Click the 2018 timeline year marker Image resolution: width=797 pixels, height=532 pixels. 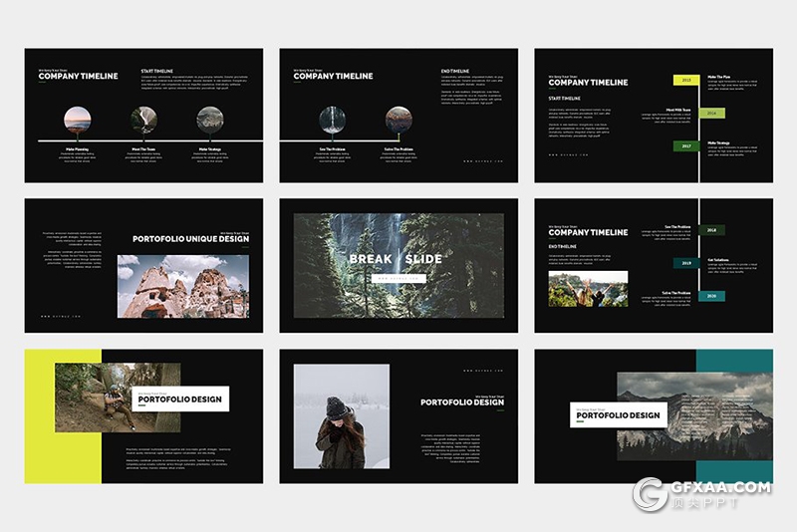(x=711, y=230)
